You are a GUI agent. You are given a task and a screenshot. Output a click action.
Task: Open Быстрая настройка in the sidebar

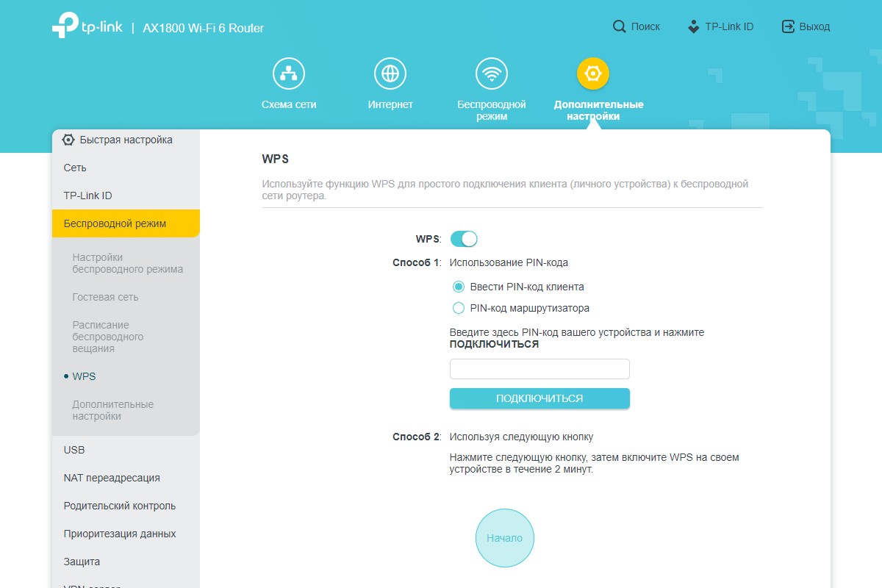(x=126, y=140)
